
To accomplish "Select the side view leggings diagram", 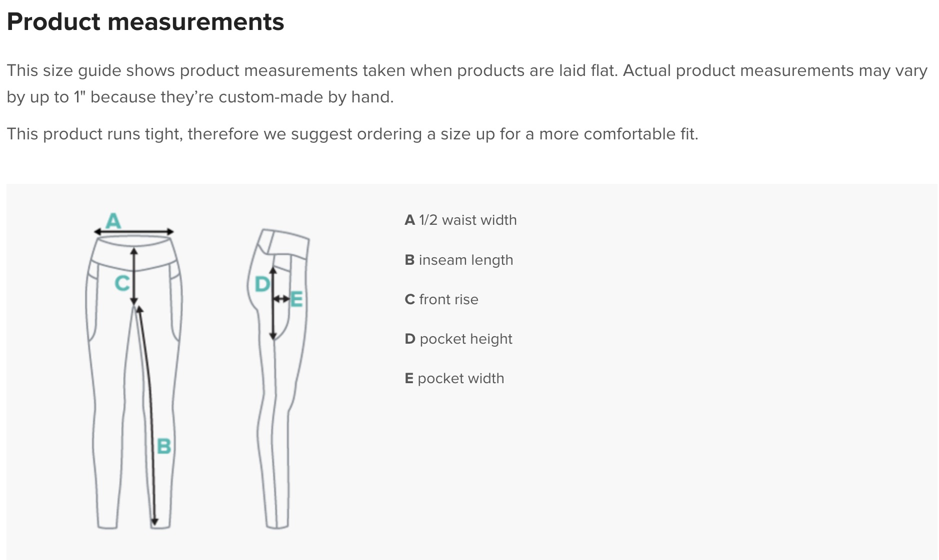I will 278,379.
